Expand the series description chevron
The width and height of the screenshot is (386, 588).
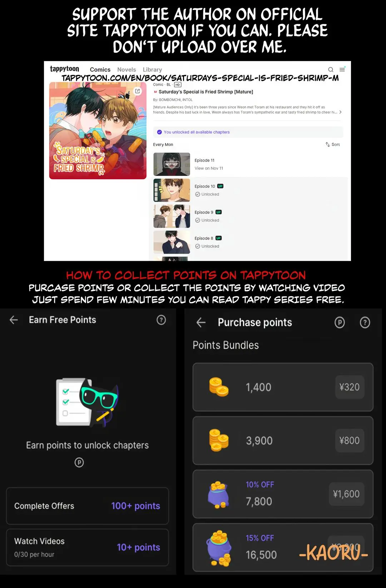[x=340, y=112]
